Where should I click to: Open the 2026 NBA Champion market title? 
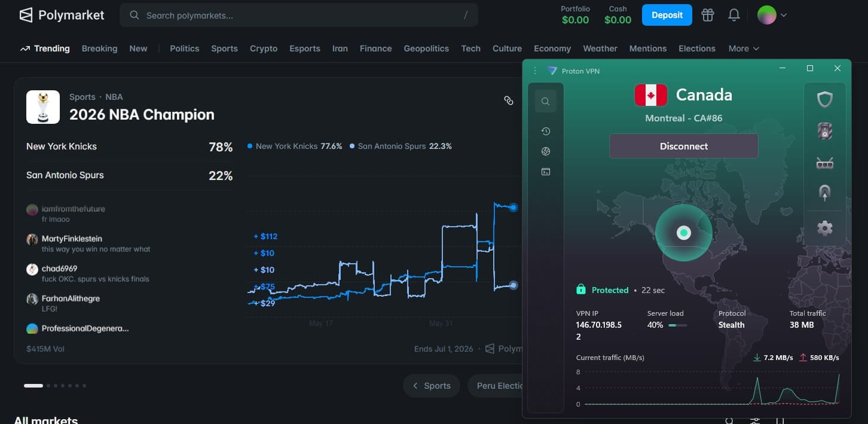(x=142, y=114)
